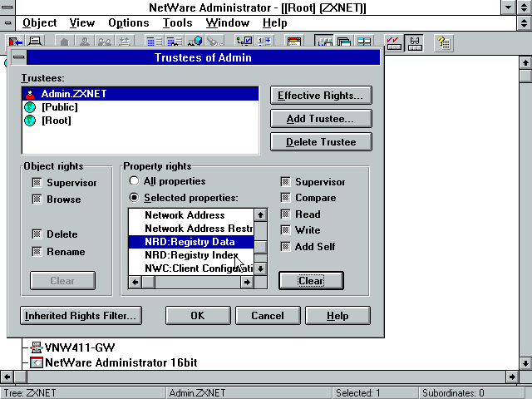This screenshot has width=532, height=399.
Task: Select NRD:Registry Index property
Action: [x=191, y=255]
